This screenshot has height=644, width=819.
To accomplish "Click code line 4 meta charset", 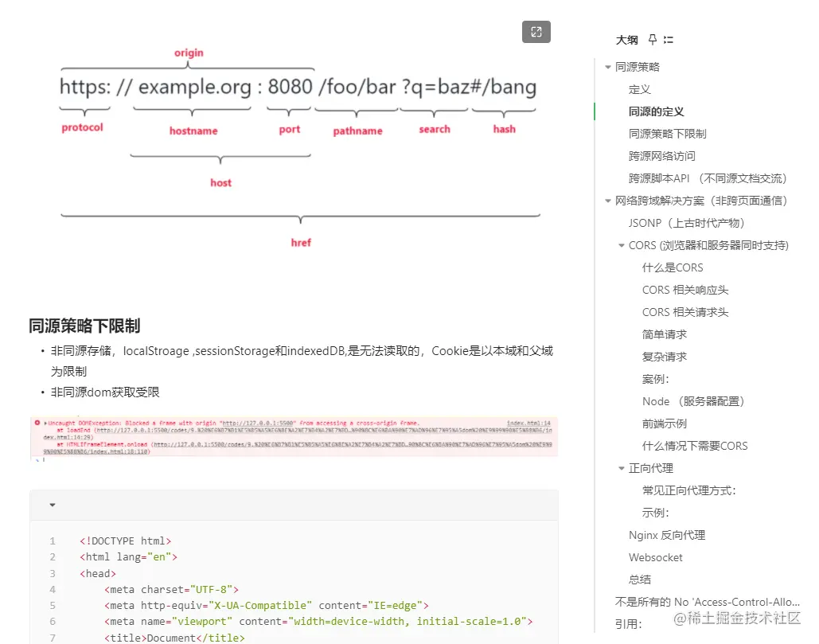I will 171,590.
